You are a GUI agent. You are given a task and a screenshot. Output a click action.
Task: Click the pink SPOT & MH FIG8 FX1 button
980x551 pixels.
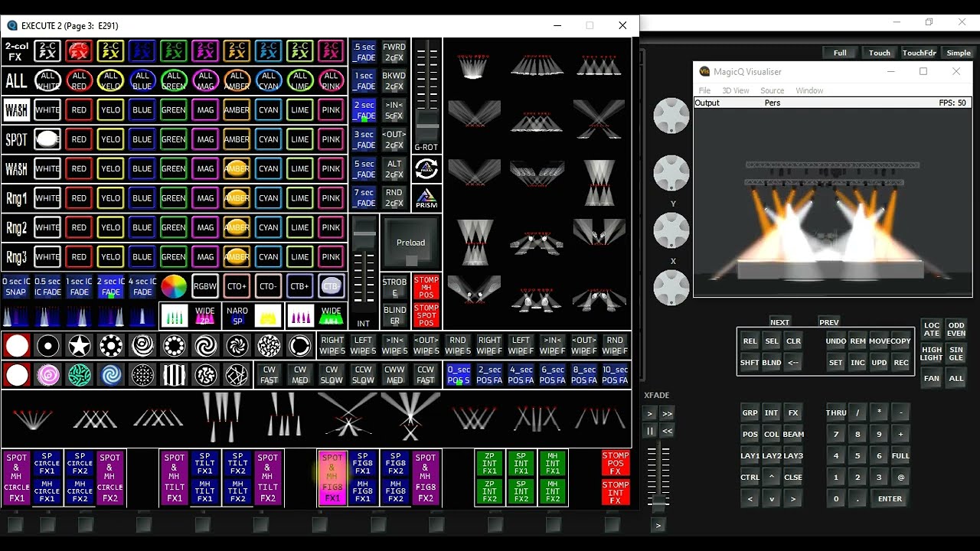pyautogui.click(x=332, y=478)
